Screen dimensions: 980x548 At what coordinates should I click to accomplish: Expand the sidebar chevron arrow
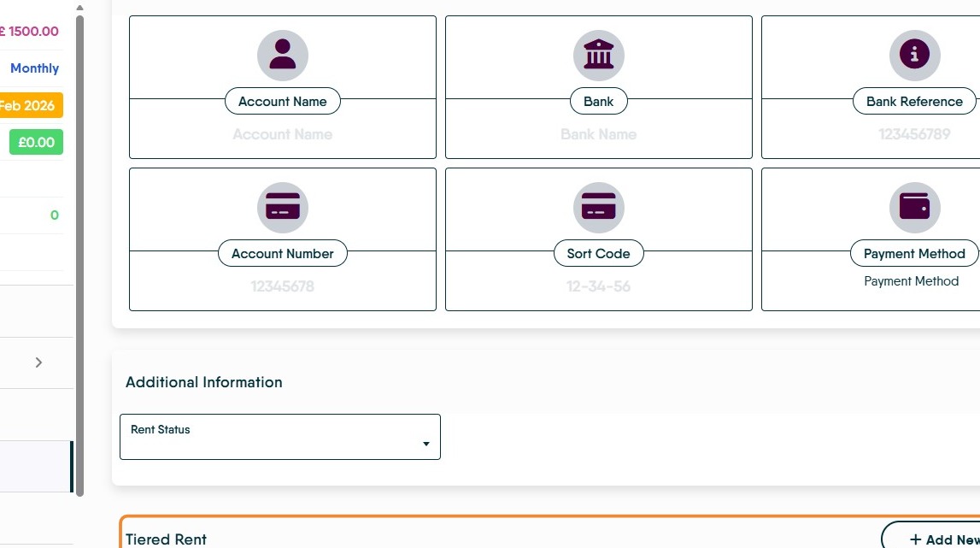coord(38,362)
